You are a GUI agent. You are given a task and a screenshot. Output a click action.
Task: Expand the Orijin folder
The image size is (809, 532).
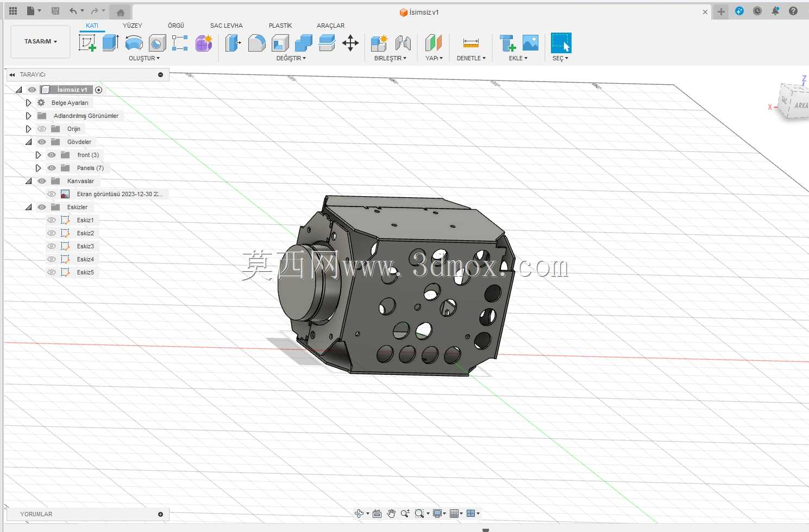[28, 129]
